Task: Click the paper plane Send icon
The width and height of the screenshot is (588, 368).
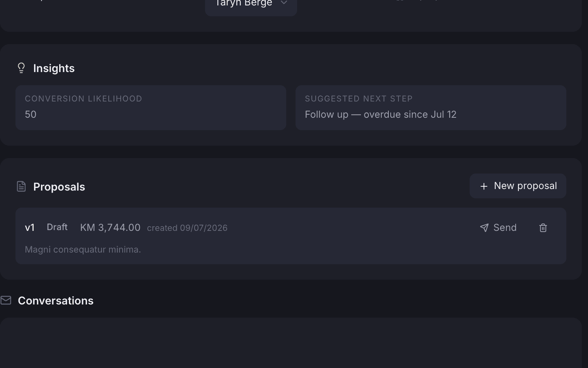Action: click(484, 228)
